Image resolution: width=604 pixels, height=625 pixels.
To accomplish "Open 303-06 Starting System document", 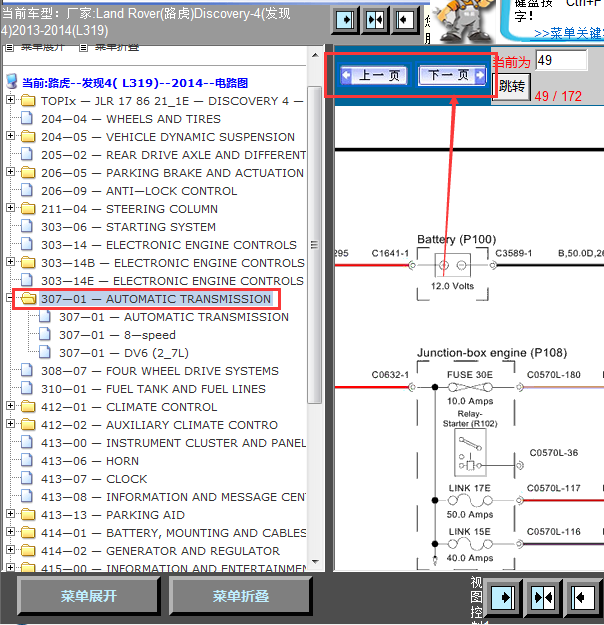I will pyautogui.click(x=128, y=227).
